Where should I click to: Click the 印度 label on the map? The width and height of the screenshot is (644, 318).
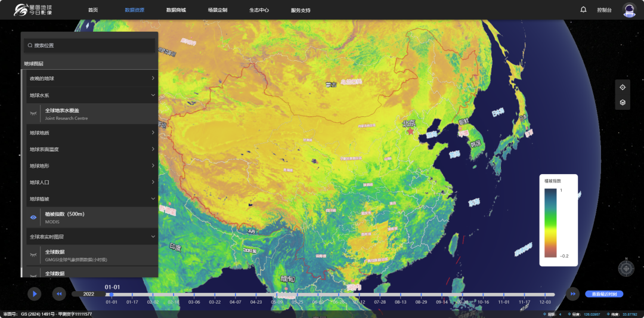175,246
